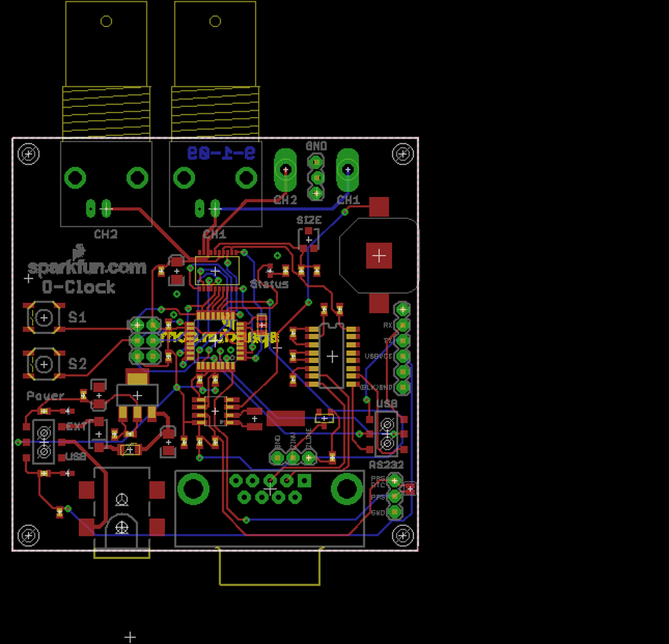
Task: Select the second BNC connector outline
Action: 215,114
